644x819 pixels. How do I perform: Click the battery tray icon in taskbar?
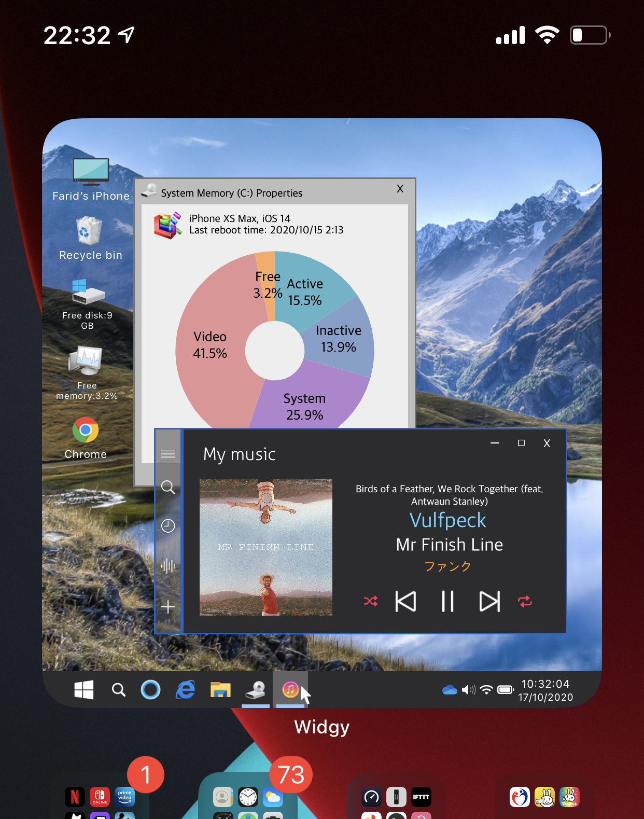(x=506, y=690)
